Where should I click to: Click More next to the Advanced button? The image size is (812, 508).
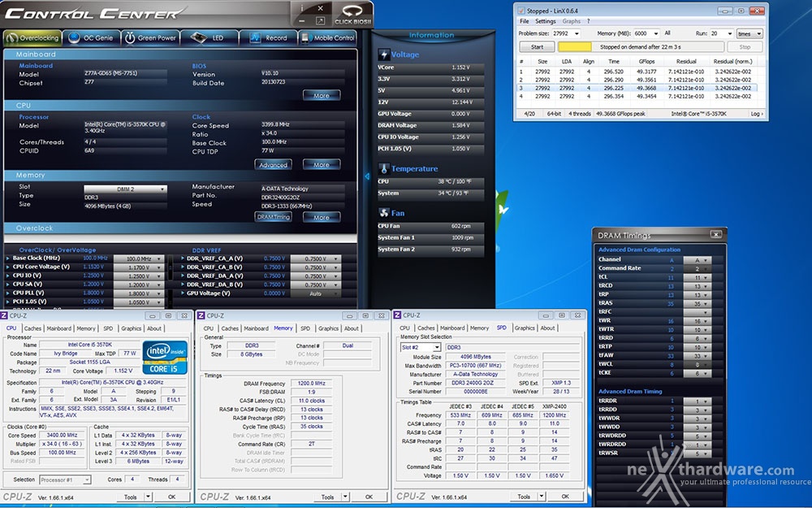point(321,165)
